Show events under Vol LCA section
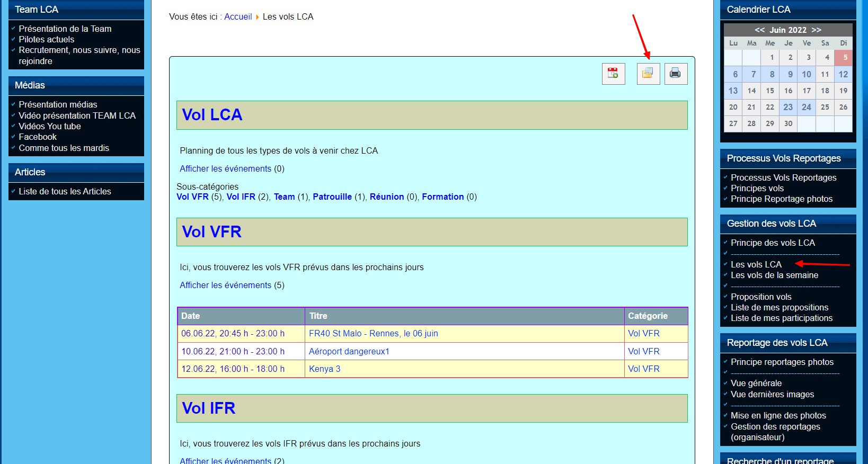 (225, 169)
